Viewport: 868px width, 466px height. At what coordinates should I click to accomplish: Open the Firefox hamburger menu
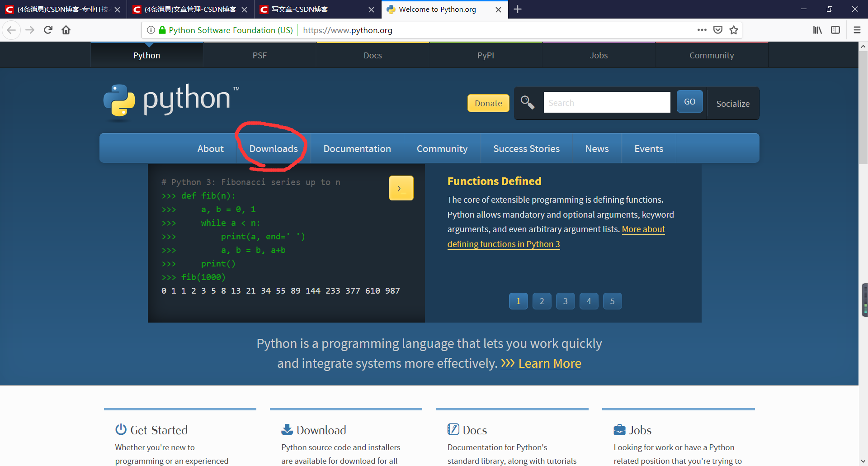click(x=857, y=30)
